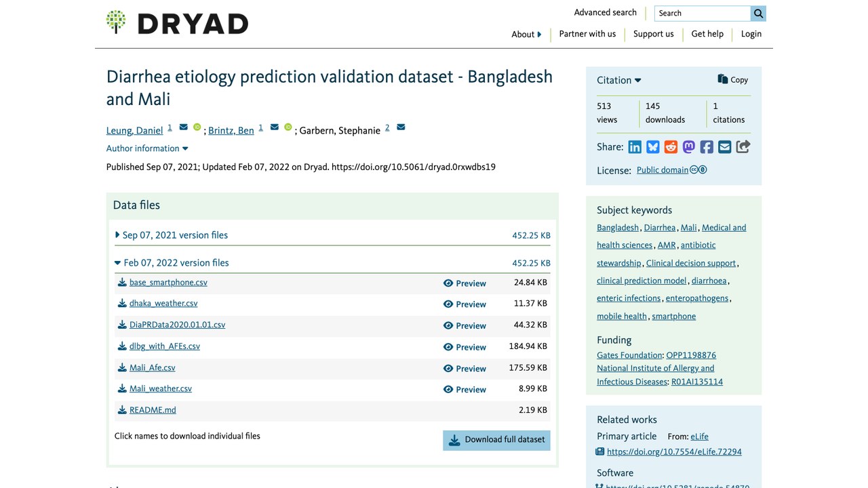Viewport: 868px width, 488px height.
Task: Click the Dryad tree logo
Action: tap(116, 22)
